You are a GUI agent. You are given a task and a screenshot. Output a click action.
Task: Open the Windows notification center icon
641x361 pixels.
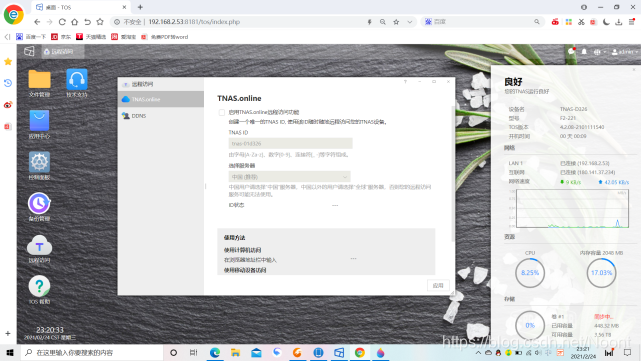628,352
